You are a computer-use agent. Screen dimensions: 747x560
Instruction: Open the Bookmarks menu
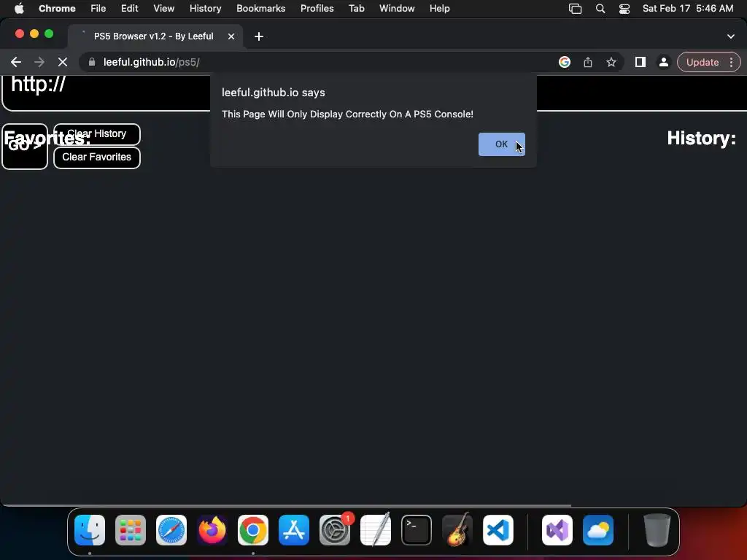pyautogui.click(x=260, y=9)
